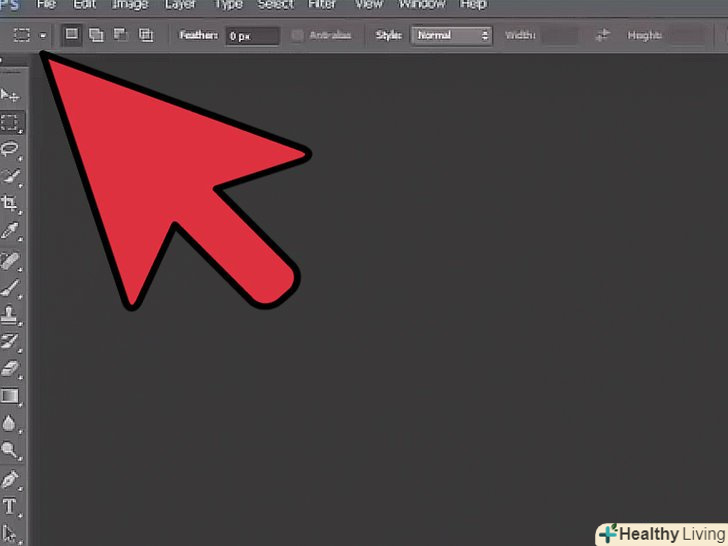Viewport: 728px width, 546px height.
Task: Select the Quick Selection tool
Action: [x=10, y=176]
